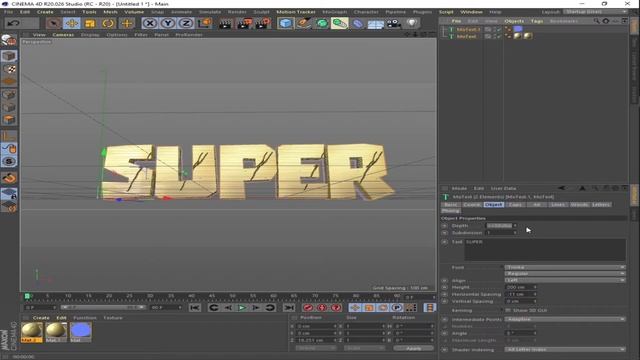This screenshot has height=360, width=640.
Task: Open the Tools menu
Action: [89, 12]
